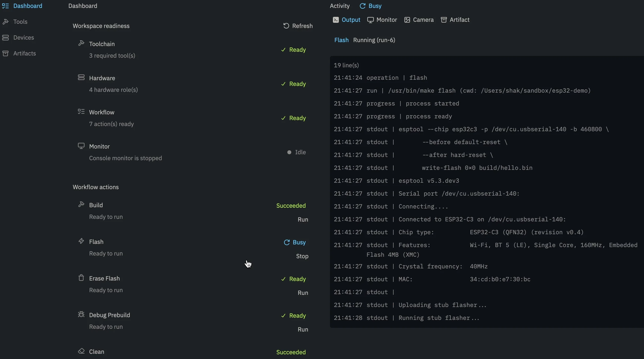Click the Erase Flash trash icon

tap(81, 278)
